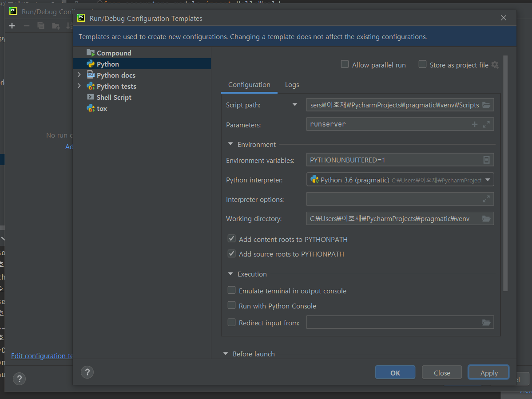This screenshot has height=399, width=532.
Task: Click the remove configuration minus icon
Action: tap(27, 26)
